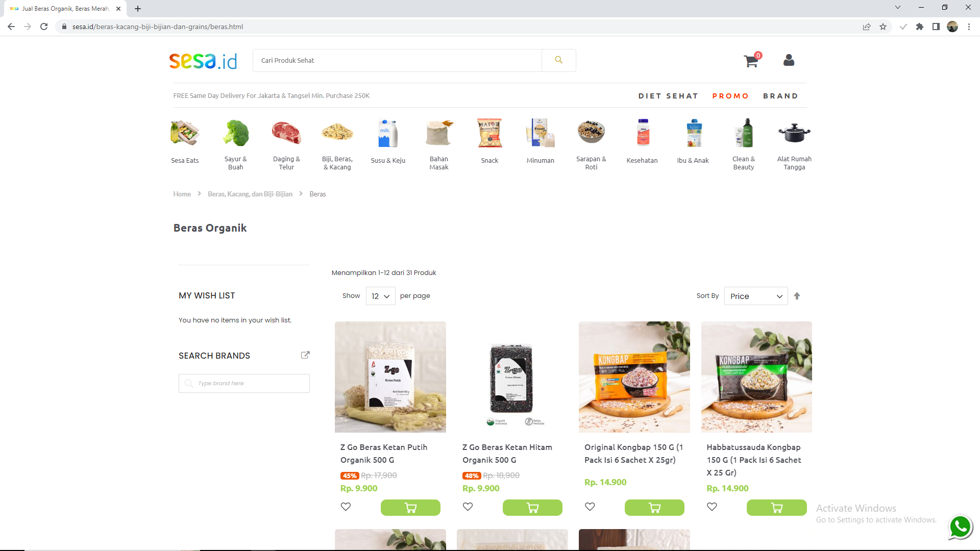The height and width of the screenshot is (551, 980).
Task: Add Original Kongbap to cart
Action: (654, 508)
